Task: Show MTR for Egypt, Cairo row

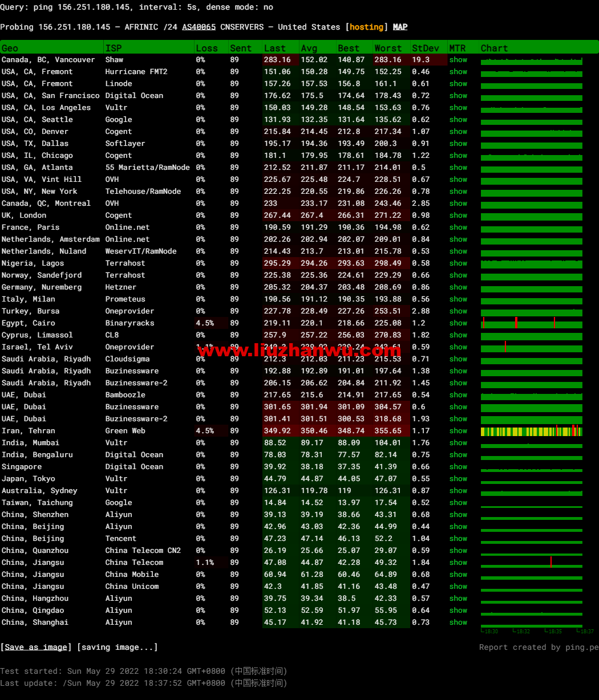Action: pos(458,323)
